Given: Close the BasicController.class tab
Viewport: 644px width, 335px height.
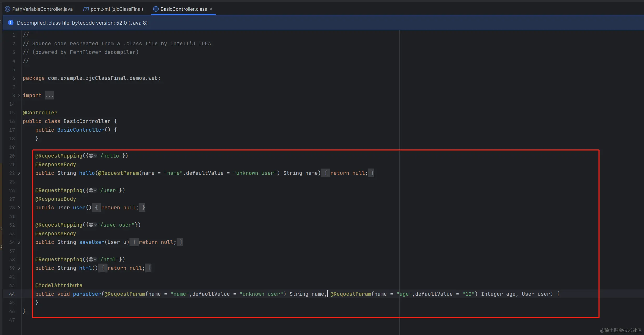Looking at the screenshot, I should [211, 9].
